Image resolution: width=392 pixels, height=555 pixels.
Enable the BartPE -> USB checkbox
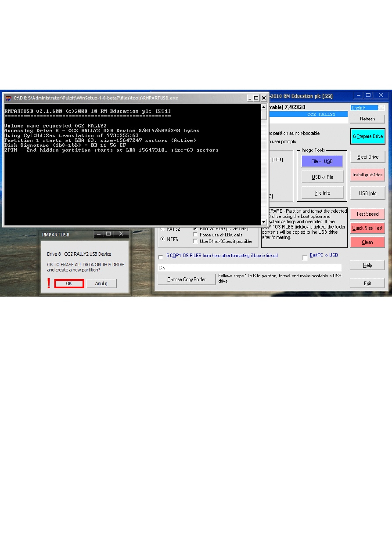[305, 258]
